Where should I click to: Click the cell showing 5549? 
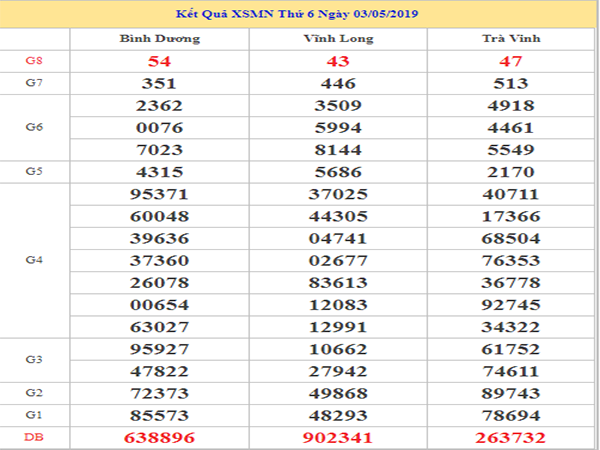(x=511, y=150)
